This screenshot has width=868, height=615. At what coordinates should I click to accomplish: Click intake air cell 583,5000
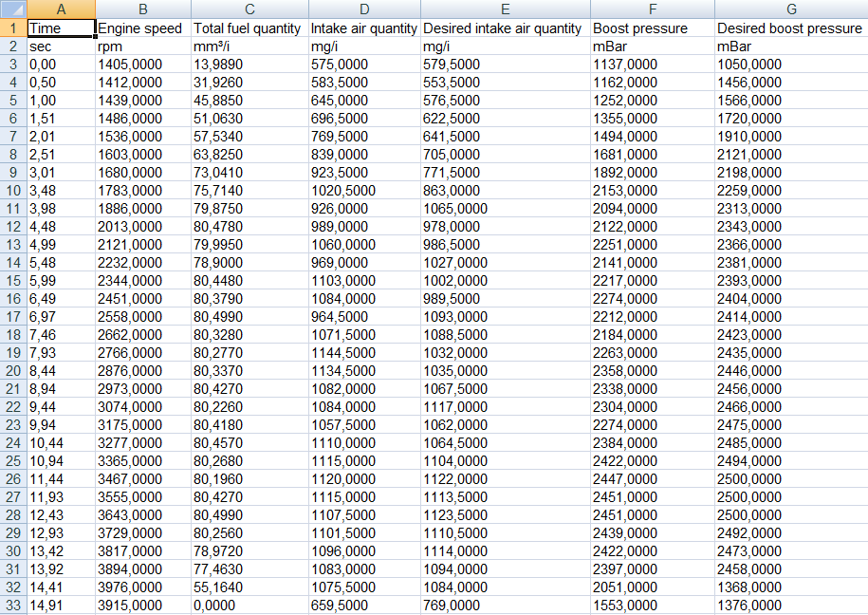[x=364, y=83]
